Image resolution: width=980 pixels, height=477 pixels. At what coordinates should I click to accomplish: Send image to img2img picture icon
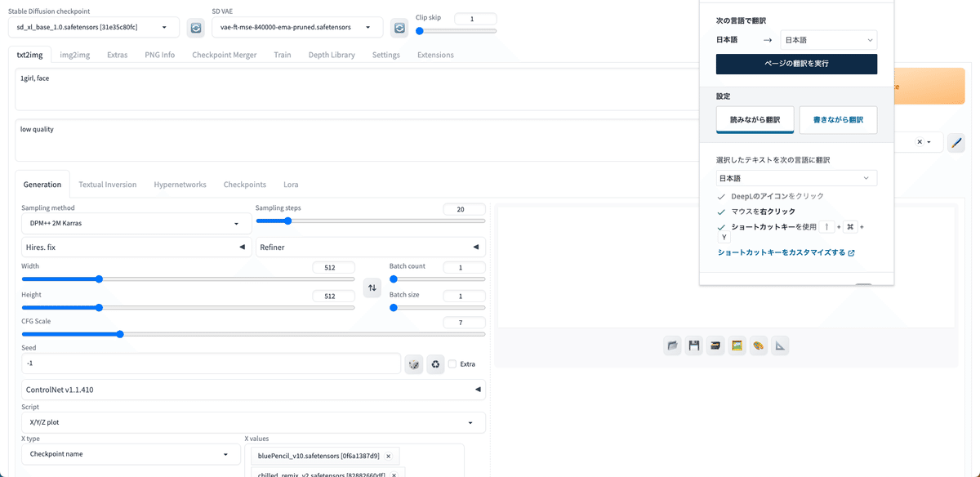[737, 345]
